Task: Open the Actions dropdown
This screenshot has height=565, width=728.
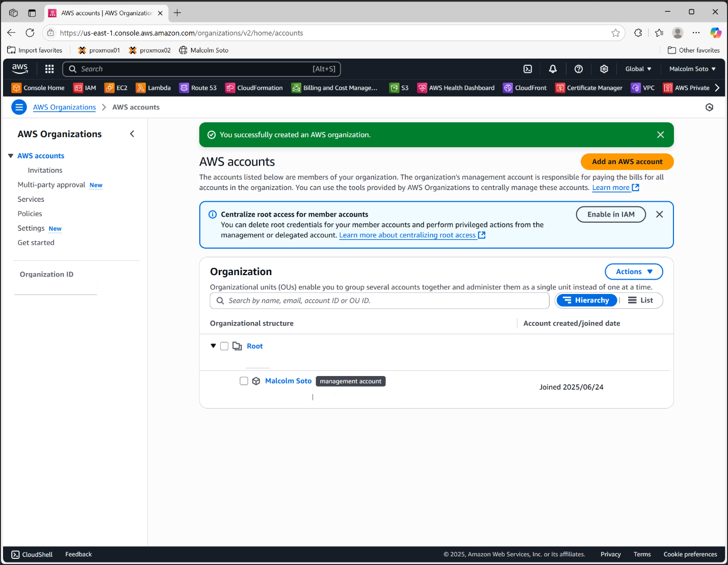Action: tap(634, 272)
